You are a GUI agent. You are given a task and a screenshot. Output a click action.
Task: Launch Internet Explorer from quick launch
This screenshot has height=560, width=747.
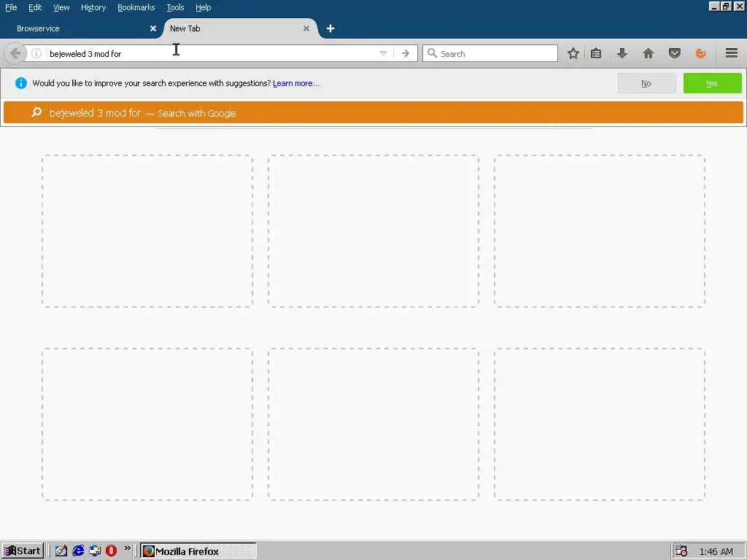coord(78,551)
